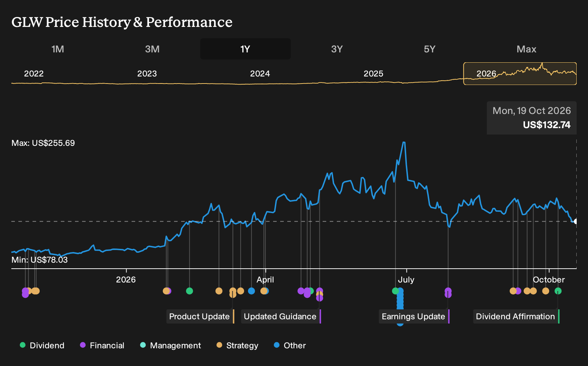Image resolution: width=588 pixels, height=366 pixels.
Task: Open the Dividend Affirmation event label
Action: [516, 316]
